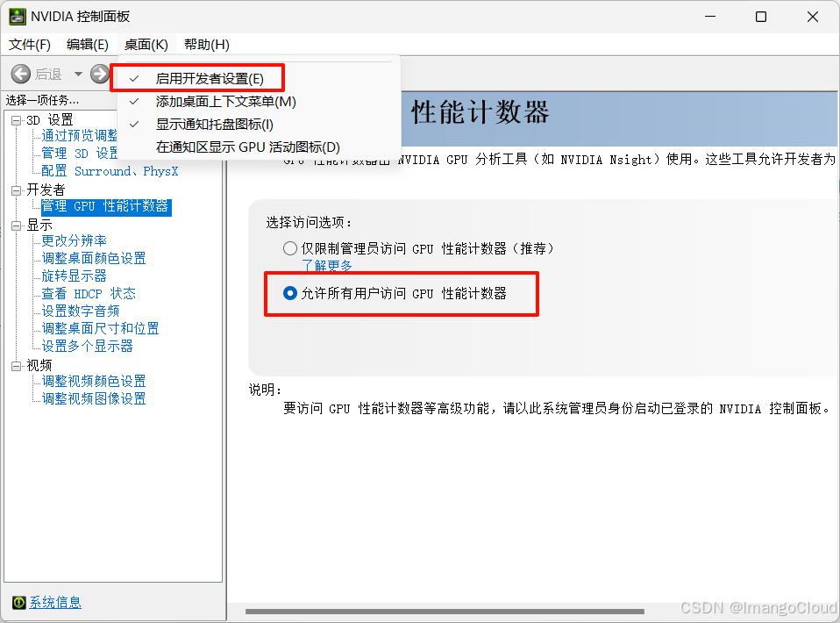
Task: Click the 性能计数器 page heading
Action: click(481, 112)
